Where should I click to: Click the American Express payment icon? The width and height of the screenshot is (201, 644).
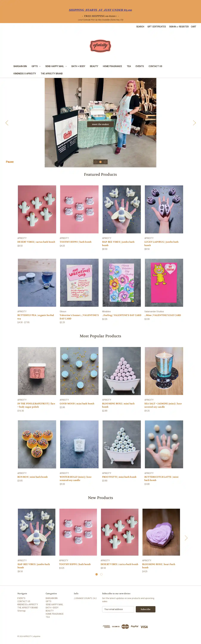coord(106,627)
